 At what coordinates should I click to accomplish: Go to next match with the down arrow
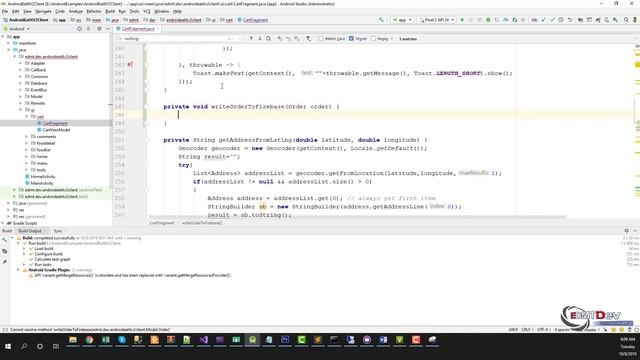260,38
